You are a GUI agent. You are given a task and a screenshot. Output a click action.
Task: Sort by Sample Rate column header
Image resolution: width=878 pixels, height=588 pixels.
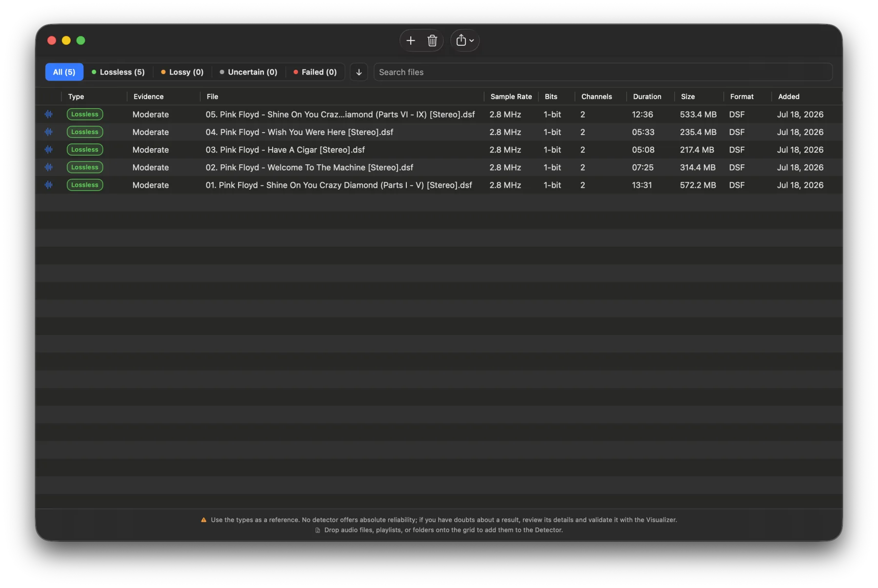coord(511,97)
